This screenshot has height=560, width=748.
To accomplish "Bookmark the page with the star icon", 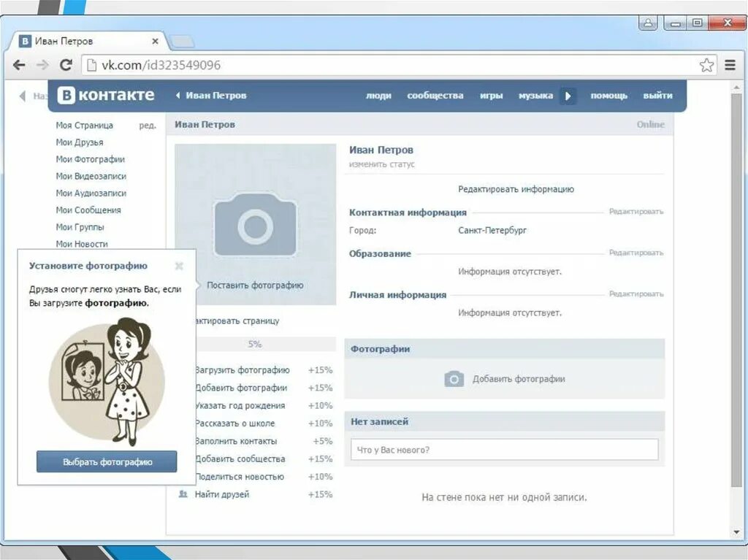I will click(x=706, y=65).
